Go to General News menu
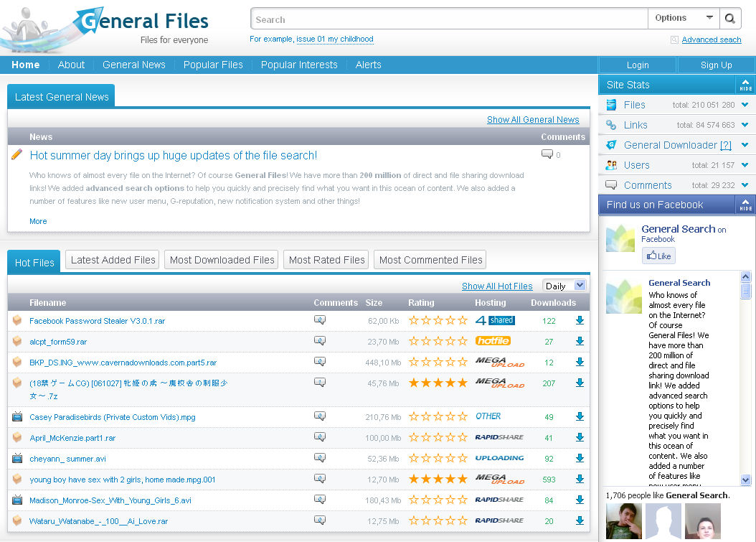Screen dimensions: 756x542 pyautogui.click(x=133, y=65)
